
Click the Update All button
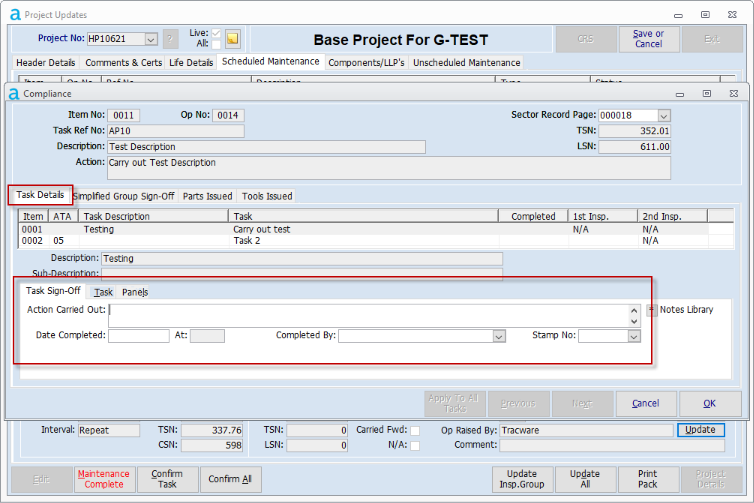click(585, 479)
